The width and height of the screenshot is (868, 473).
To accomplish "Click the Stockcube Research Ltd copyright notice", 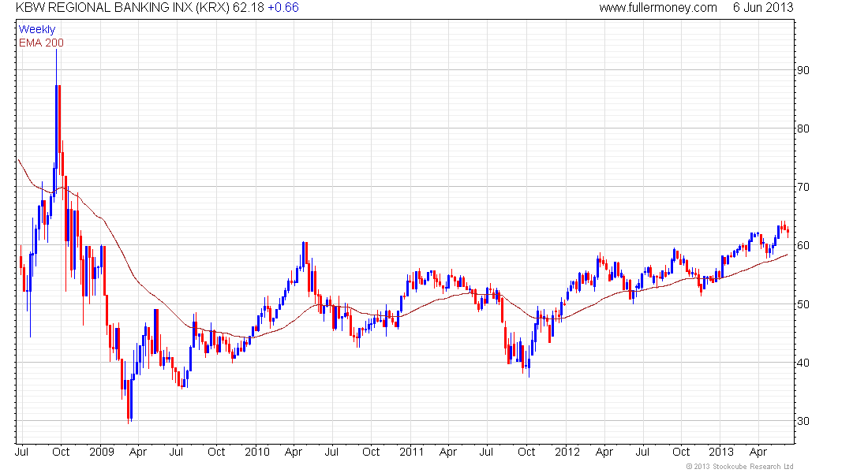I will point(739,467).
